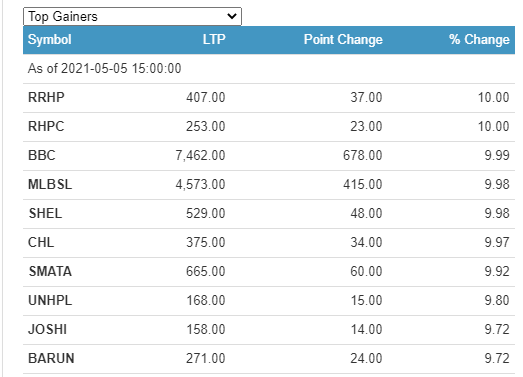Click RRHP's 10.00 percent change cell
The image size is (523, 377).
click(494, 97)
